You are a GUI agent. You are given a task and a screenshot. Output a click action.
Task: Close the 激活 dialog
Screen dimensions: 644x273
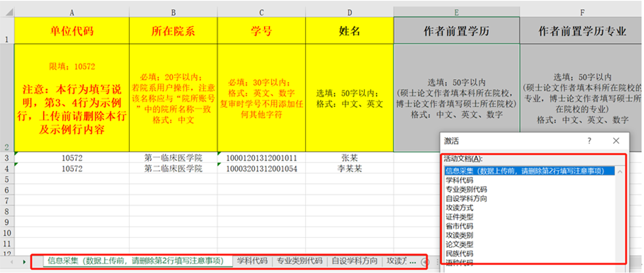pyautogui.click(x=616, y=141)
